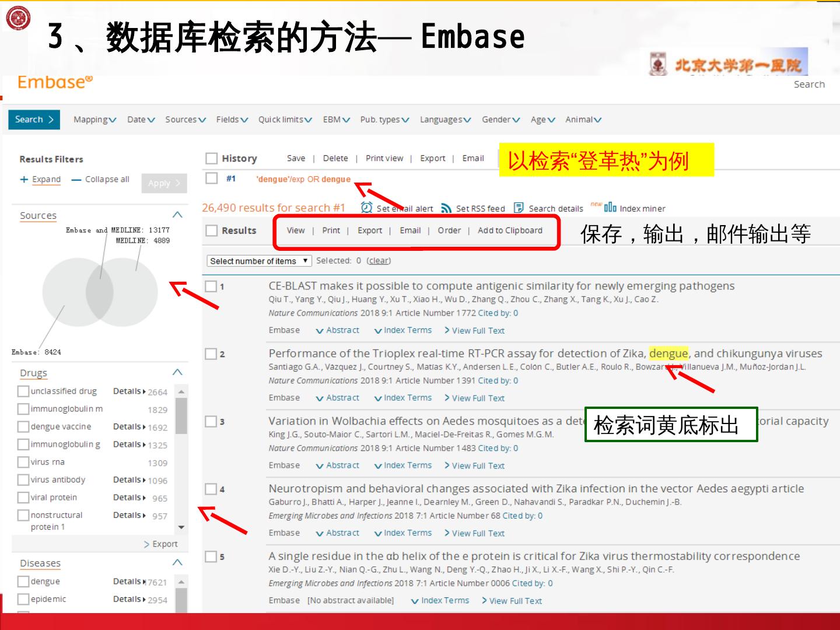The image size is (840, 630).
Task: Click the Peking University First Hospital logo
Action: (x=729, y=63)
